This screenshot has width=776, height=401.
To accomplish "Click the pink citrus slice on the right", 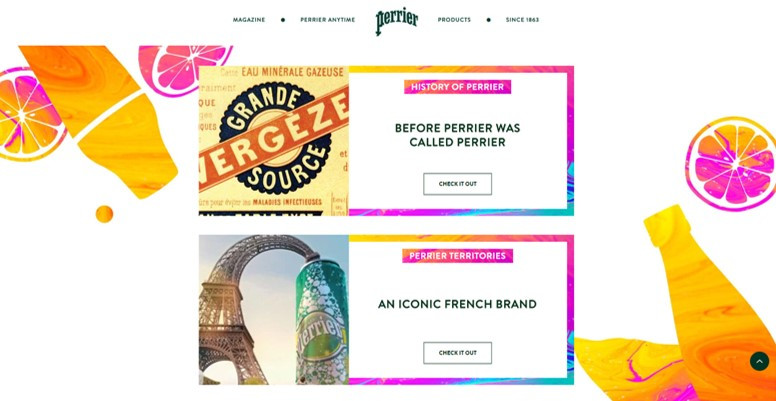I will point(731,164).
